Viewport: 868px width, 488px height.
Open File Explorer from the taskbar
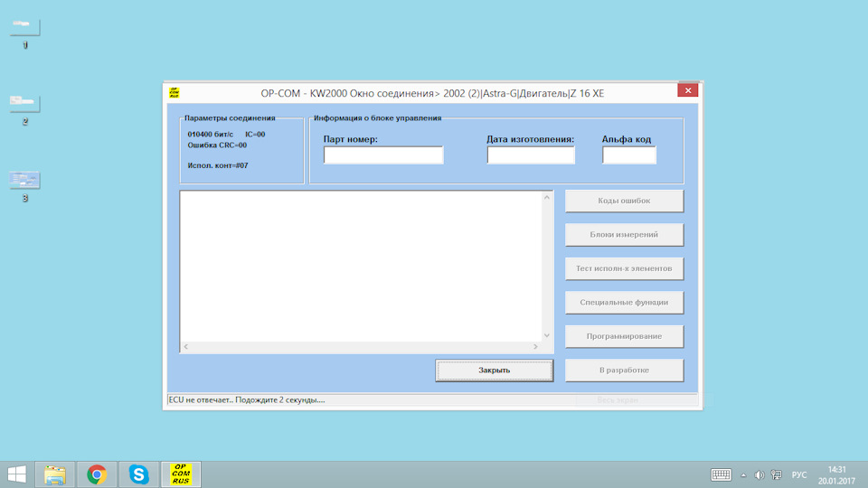pyautogui.click(x=55, y=474)
